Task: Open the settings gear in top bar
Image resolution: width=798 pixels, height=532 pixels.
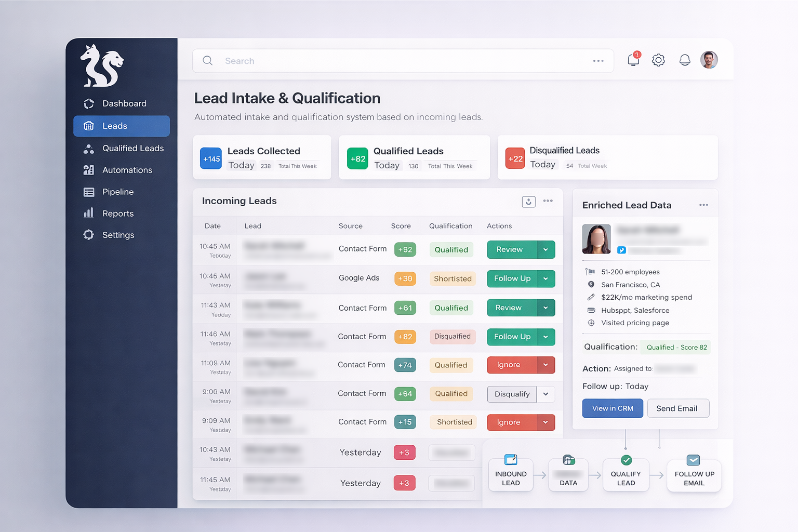Action: click(x=658, y=60)
